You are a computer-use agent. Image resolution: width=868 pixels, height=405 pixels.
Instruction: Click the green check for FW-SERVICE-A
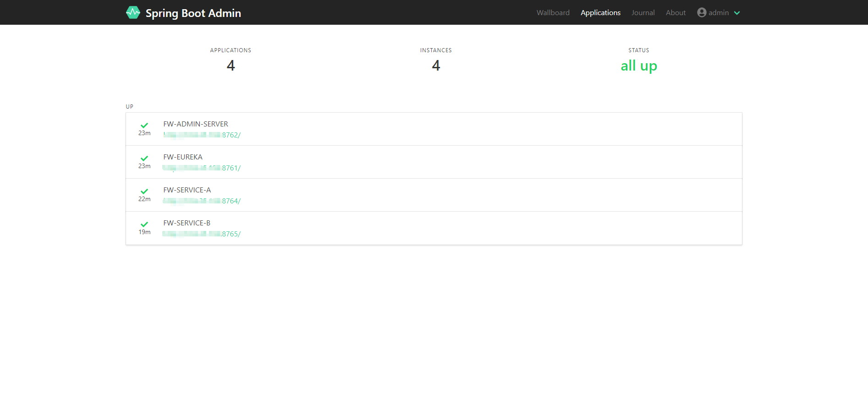click(x=144, y=191)
